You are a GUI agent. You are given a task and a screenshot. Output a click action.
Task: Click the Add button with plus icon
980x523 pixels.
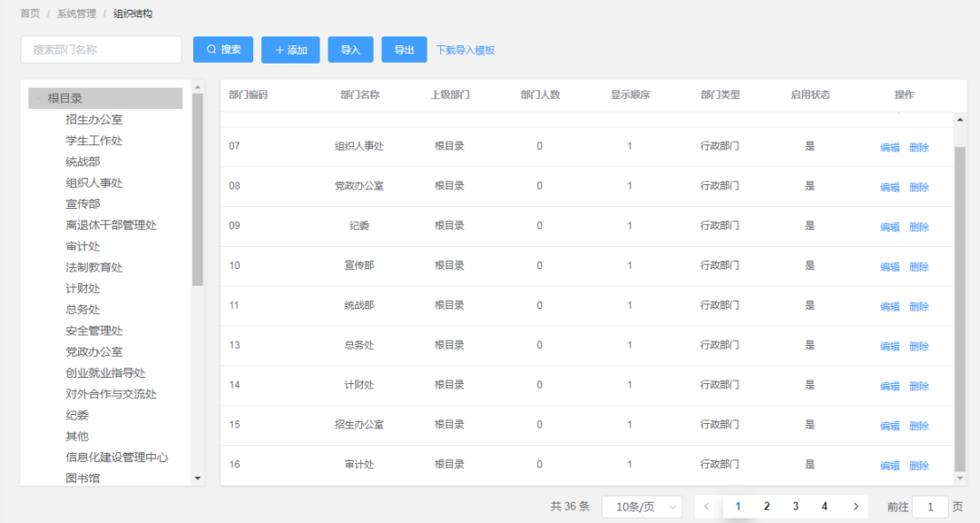290,50
